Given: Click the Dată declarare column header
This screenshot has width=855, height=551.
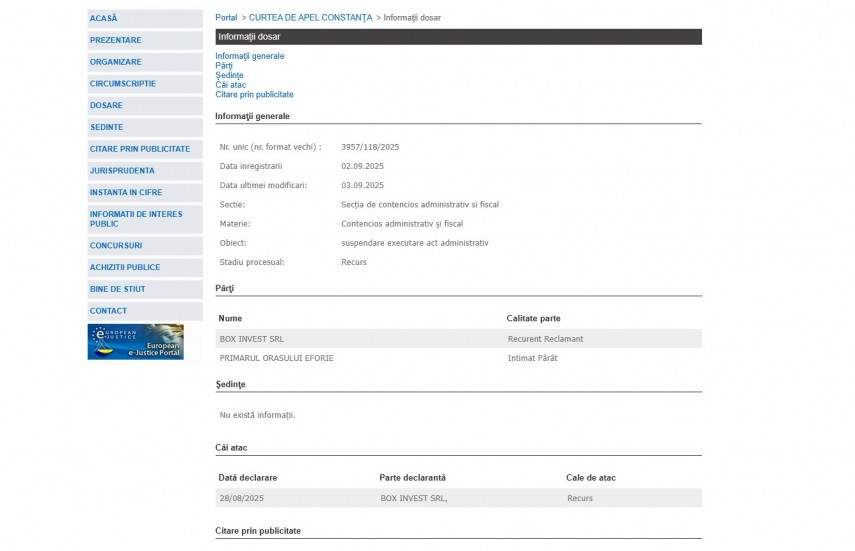Looking at the screenshot, I should 248,478.
